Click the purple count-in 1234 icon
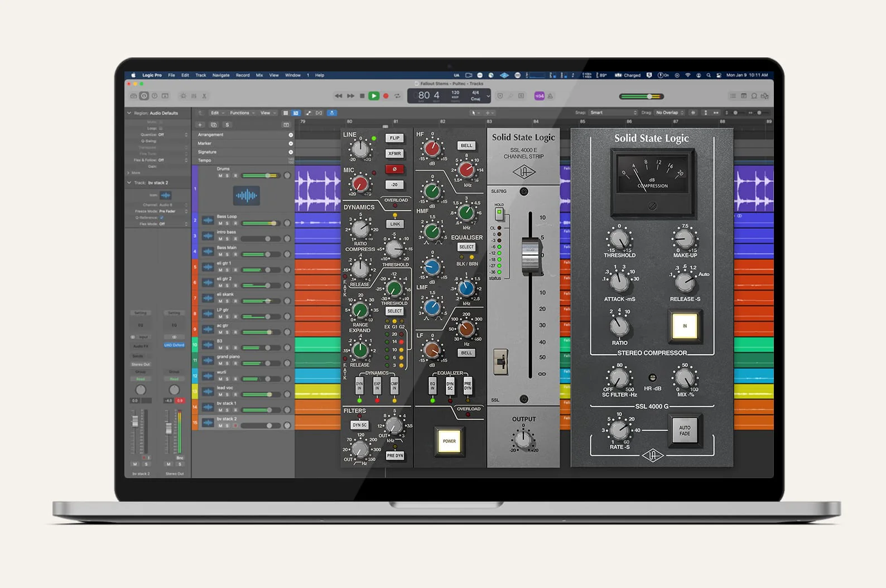The width and height of the screenshot is (886, 588). (539, 96)
